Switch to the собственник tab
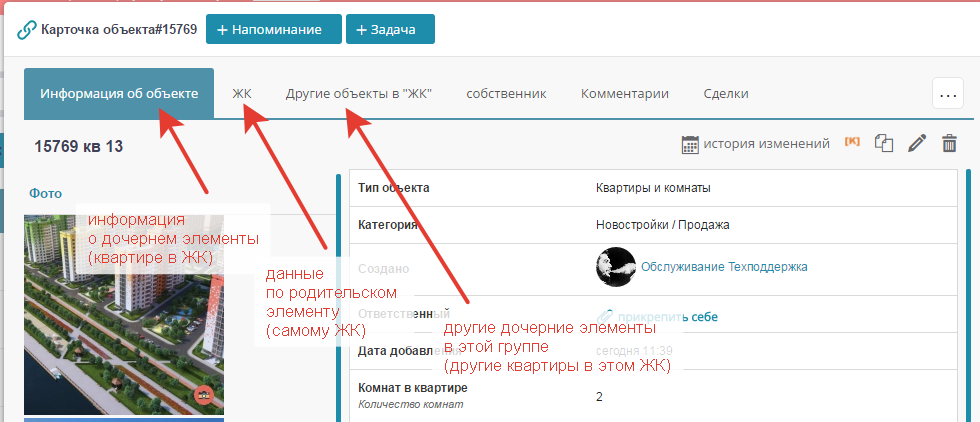980x422 pixels. tap(506, 94)
